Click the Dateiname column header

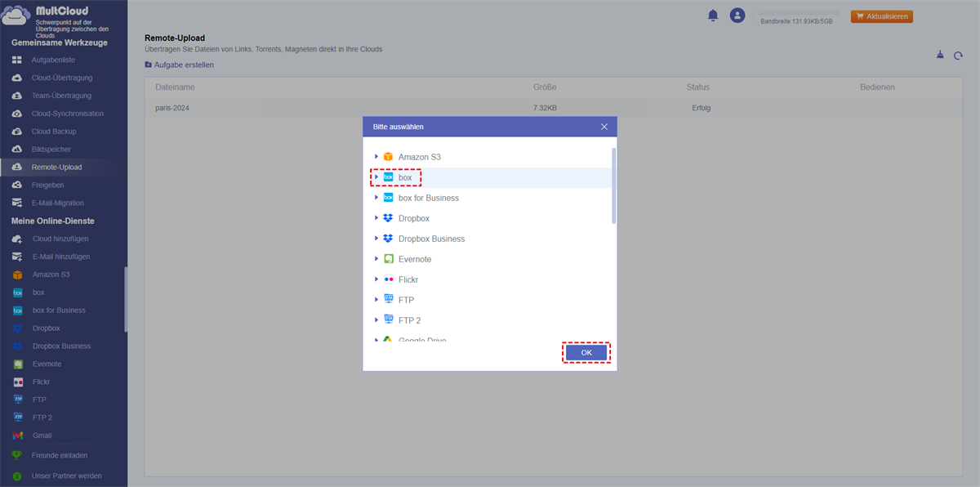pyautogui.click(x=175, y=87)
